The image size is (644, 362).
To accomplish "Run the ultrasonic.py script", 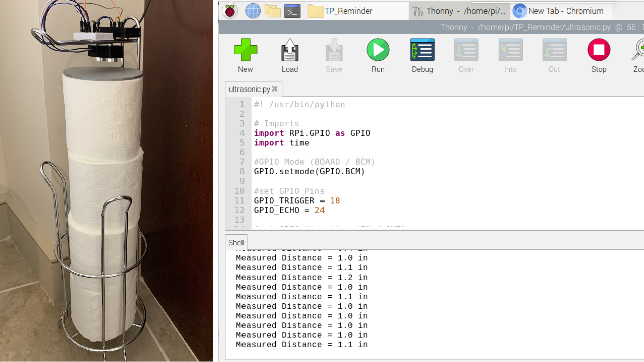I will pos(378,56).
